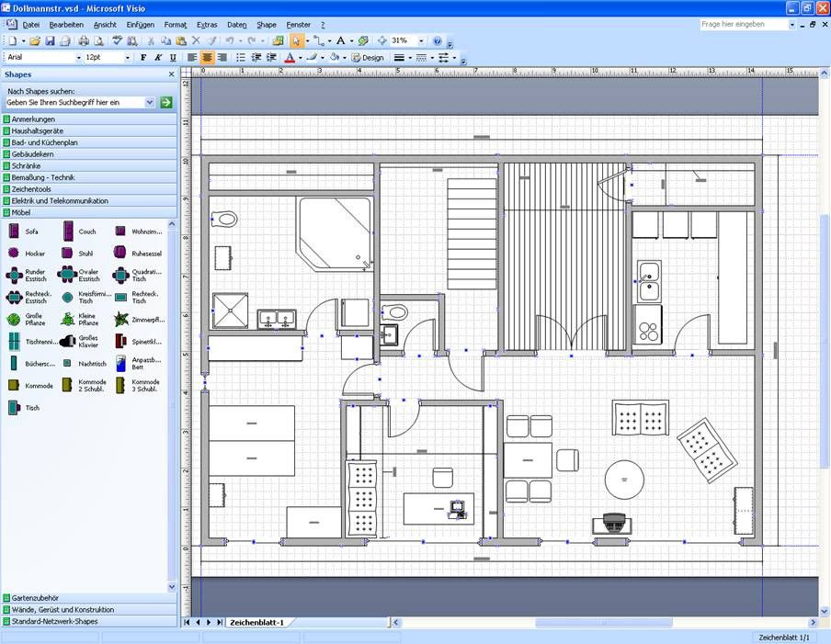The height and width of the screenshot is (644, 831).
Task: Click the Print icon
Action: click(x=84, y=40)
